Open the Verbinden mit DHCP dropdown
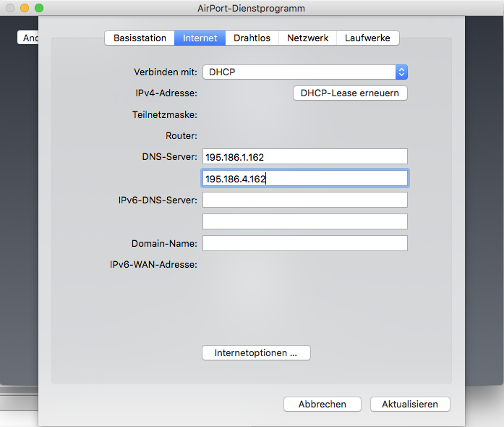The height and width of the screenshot is (427, 504). click(x=304, y=72)
